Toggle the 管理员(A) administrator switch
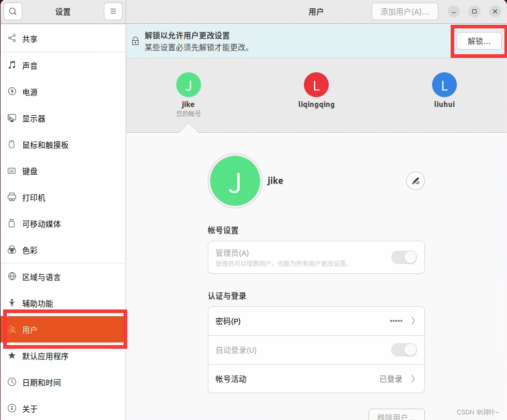The width and height of the screenshot is (507, 420). [404, 257]
